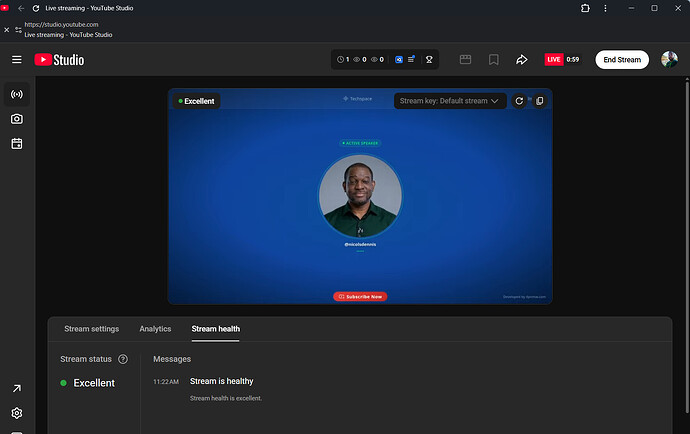Click the live stream video preview
Screen dimensions: 690x434
[360, 196]
